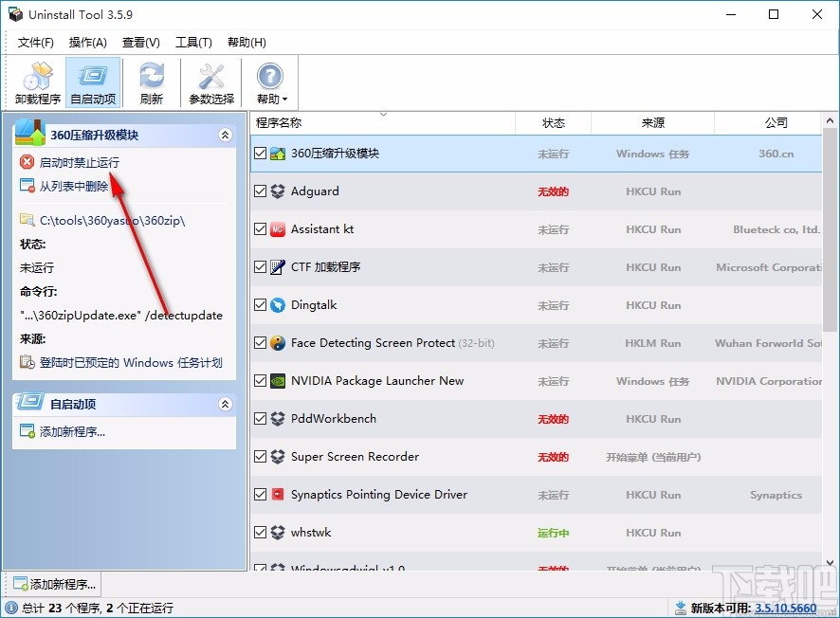Uncheck Dingtalk in the startup list

click(260, 305)
